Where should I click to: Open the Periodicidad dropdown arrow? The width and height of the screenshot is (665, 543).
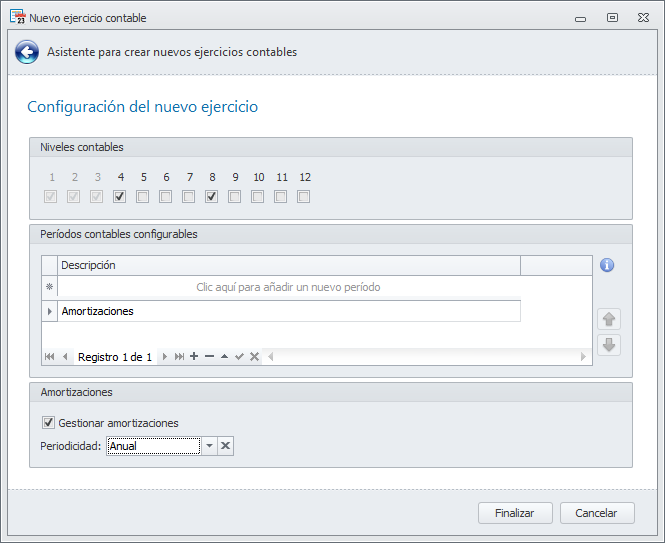[209, 446]
